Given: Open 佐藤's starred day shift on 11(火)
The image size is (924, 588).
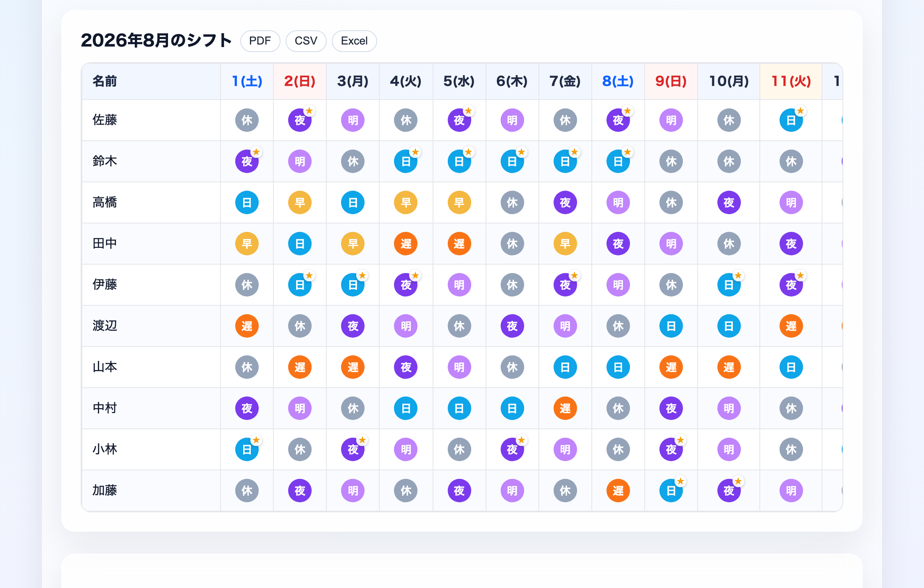Looking at the screenshot, I should (791, 120).
